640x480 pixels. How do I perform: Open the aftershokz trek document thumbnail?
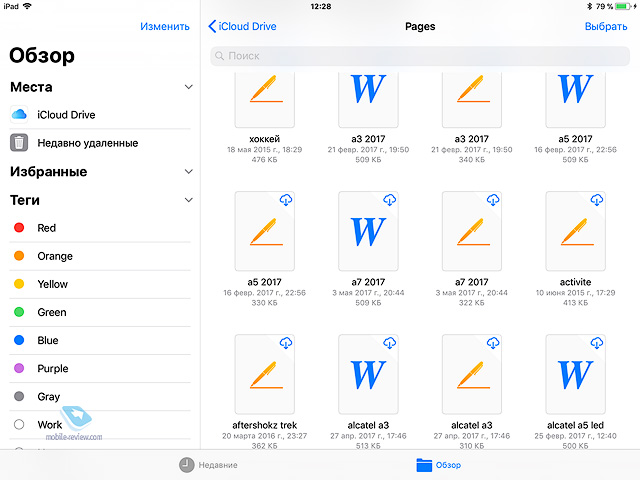click(x=264, y=374)
